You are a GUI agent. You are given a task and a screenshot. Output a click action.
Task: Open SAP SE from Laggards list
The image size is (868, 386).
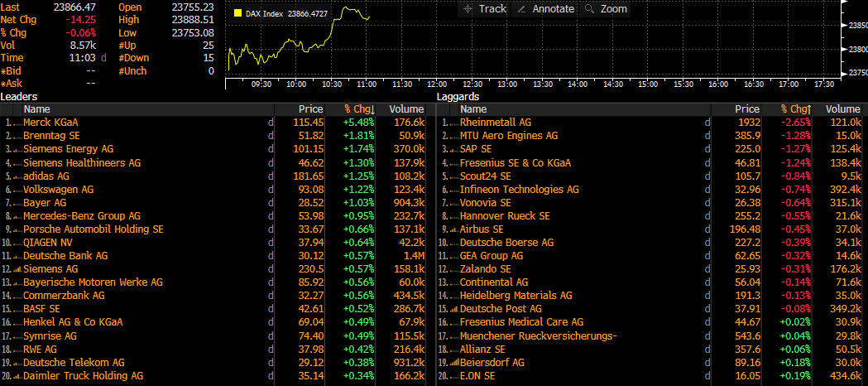[476, 149]
